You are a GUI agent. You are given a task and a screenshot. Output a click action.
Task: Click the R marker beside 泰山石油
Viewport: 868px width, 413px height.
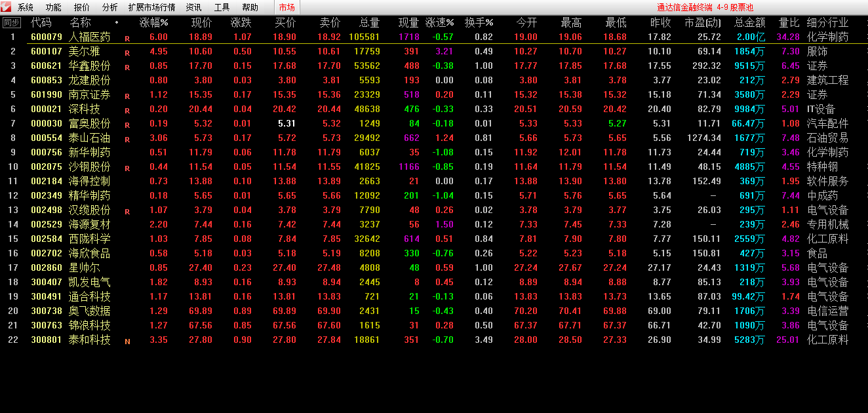pos(127,139)
